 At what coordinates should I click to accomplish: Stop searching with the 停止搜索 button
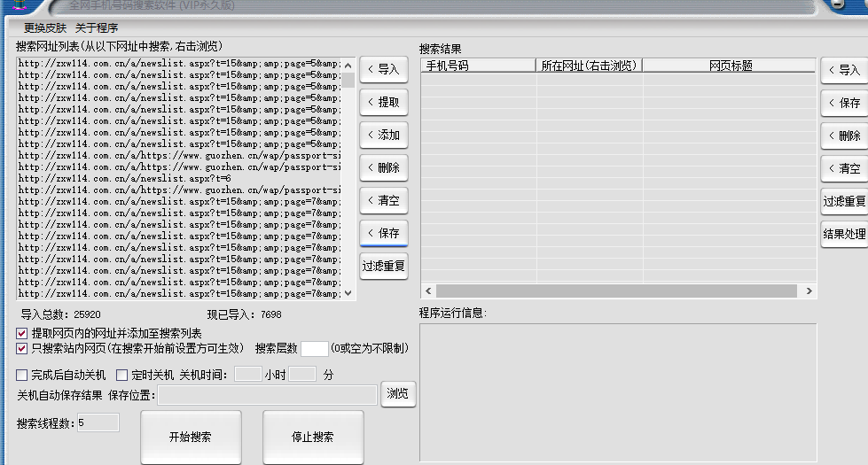[312, 437]
